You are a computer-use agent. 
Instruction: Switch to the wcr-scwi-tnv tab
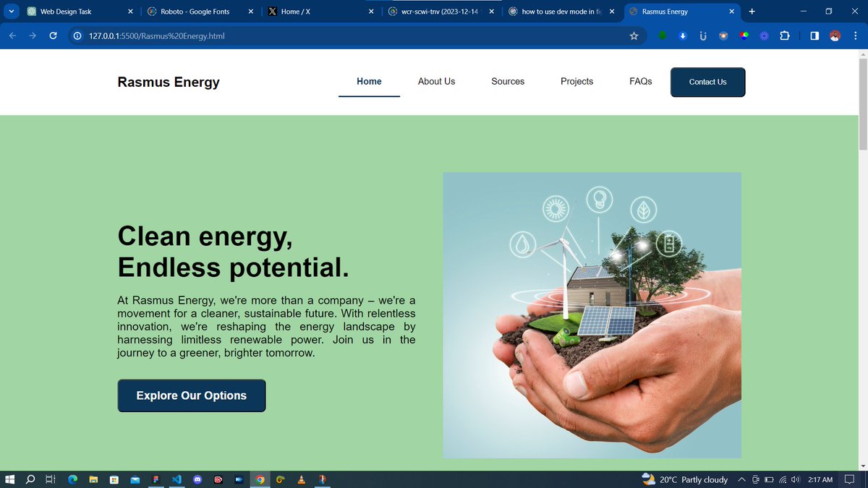pyautogui.click(x=441, y=12)
